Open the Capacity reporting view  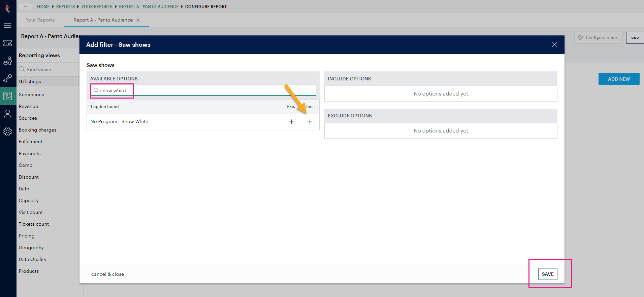pos(29,200)
